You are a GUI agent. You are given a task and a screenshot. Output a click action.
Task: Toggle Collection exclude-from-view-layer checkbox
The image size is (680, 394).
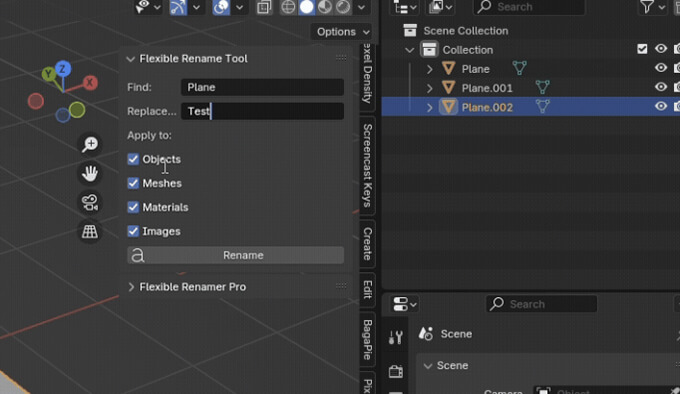(642, 49)
